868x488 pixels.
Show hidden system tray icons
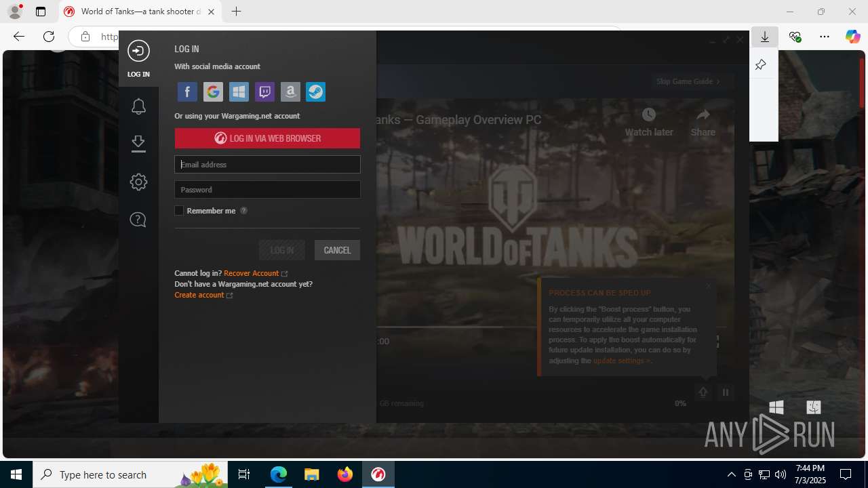(x=731, y=474)
